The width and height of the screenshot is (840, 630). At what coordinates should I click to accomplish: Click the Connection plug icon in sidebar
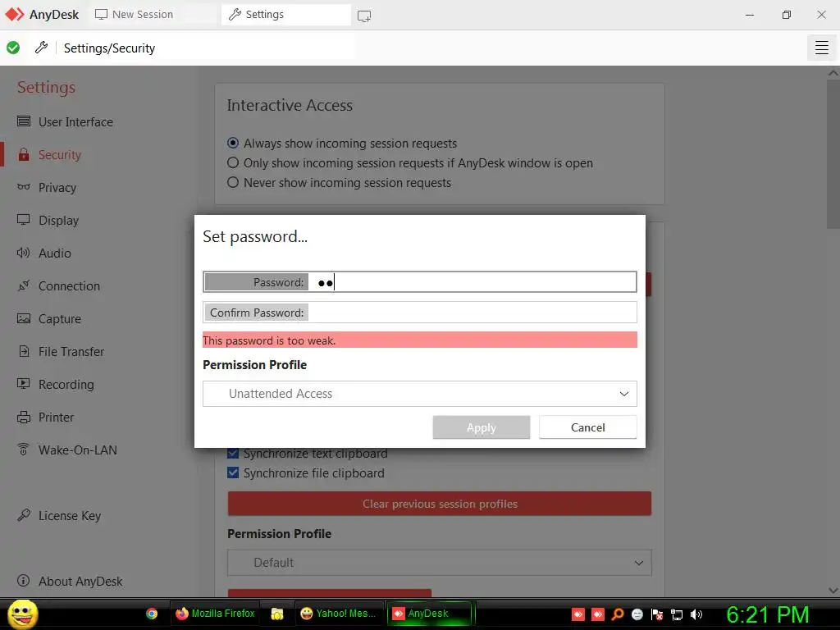(x=24, y=285)
